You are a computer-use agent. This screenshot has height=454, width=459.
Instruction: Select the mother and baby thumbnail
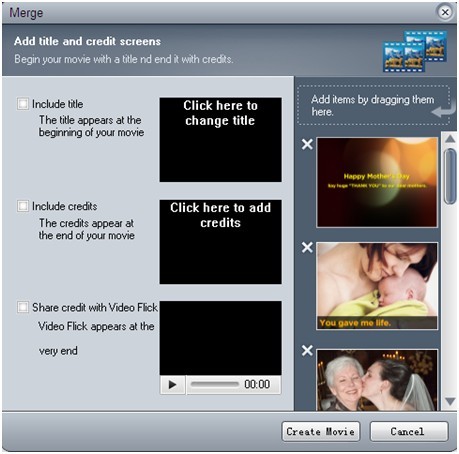point(377,286)
